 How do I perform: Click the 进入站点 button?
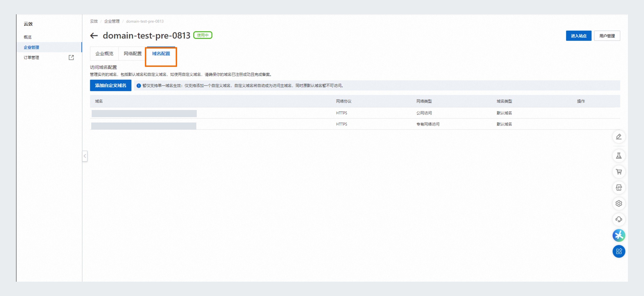click(578, 36)
